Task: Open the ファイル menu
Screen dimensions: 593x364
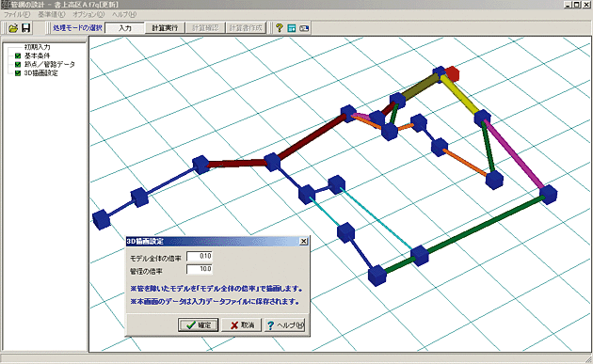Action: pyautogui.click(x=17, y=14)
